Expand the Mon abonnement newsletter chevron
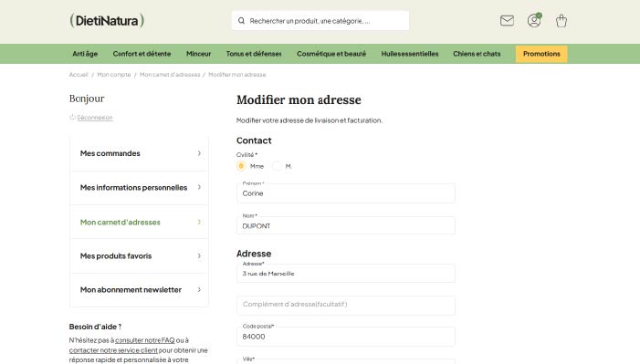640x364 pixels. click(199, 290)
